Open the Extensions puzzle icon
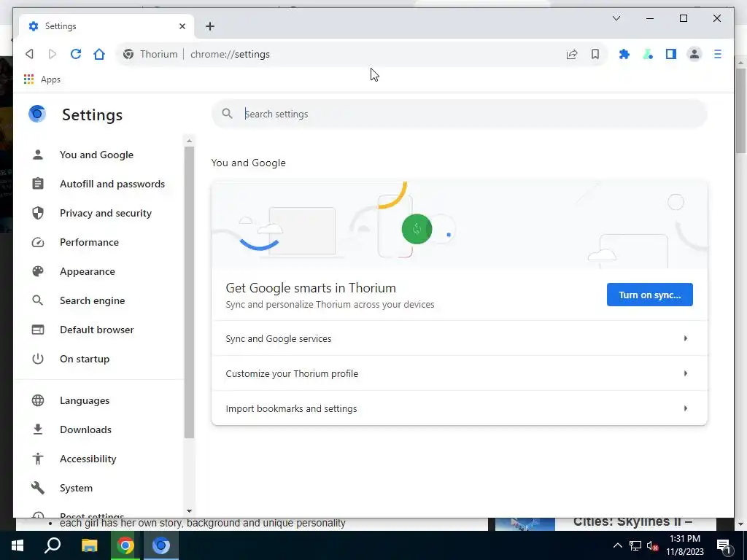 click(624, 54)
